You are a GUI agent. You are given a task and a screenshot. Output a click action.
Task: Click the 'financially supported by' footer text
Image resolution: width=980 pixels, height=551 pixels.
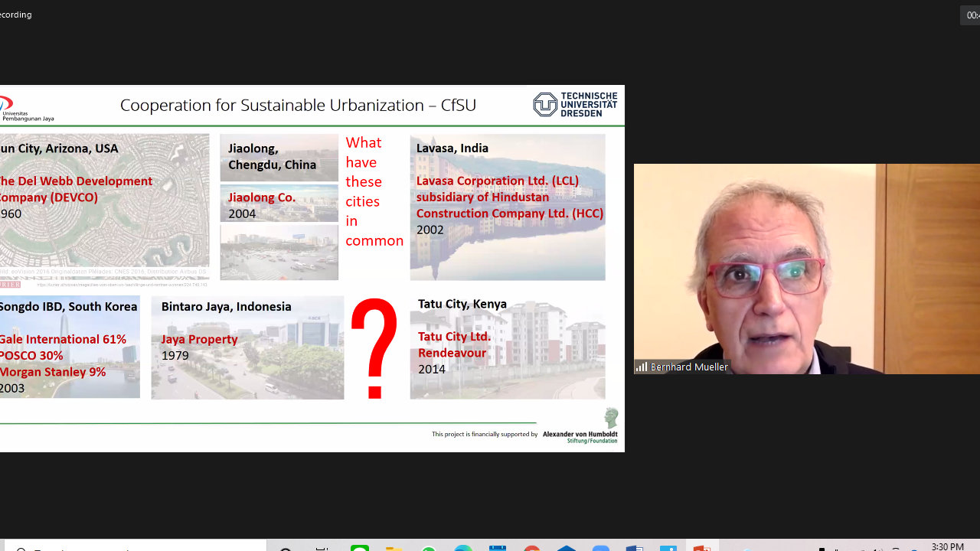(485, 434)
